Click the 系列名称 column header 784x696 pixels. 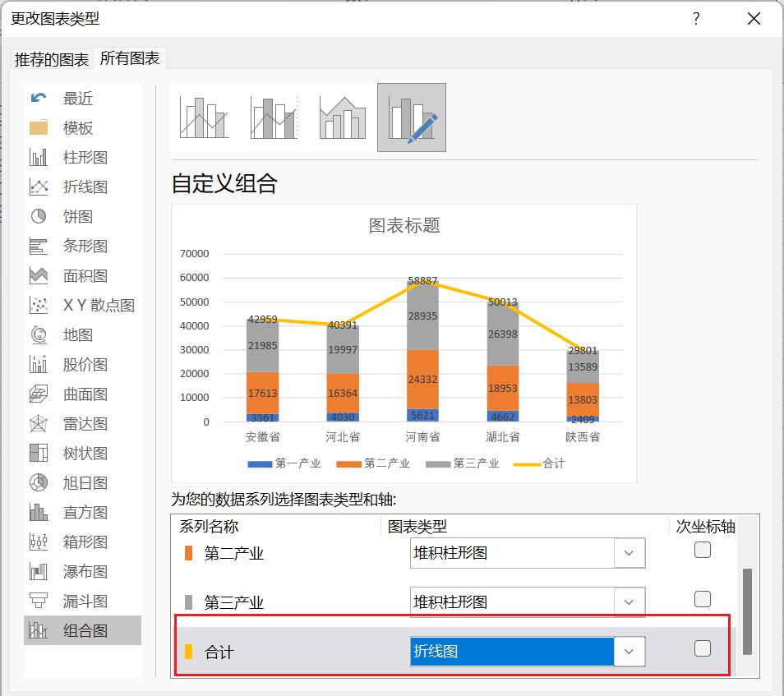click(x=209, y=526)
